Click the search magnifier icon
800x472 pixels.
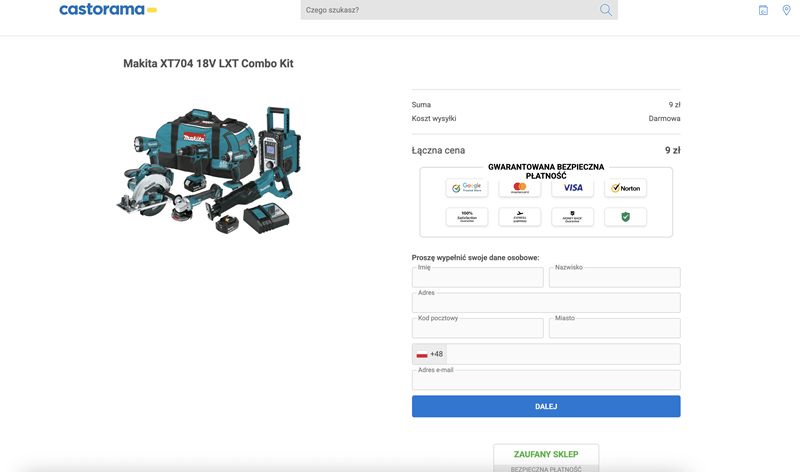tap(605, 10)
